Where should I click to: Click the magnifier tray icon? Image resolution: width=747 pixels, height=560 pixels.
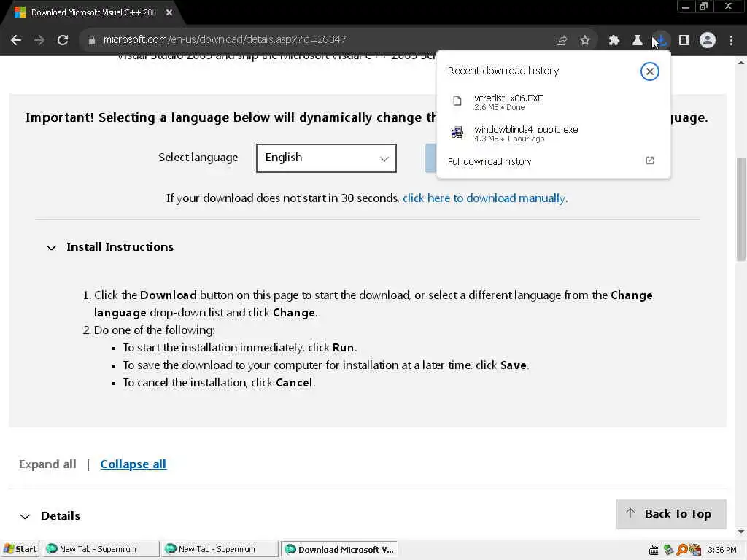[682, 550]
